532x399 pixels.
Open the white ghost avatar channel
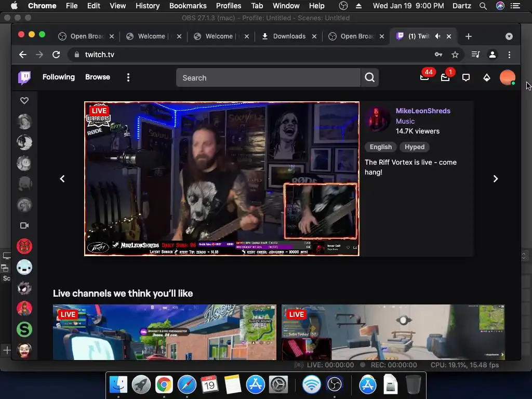pos(24,267)
